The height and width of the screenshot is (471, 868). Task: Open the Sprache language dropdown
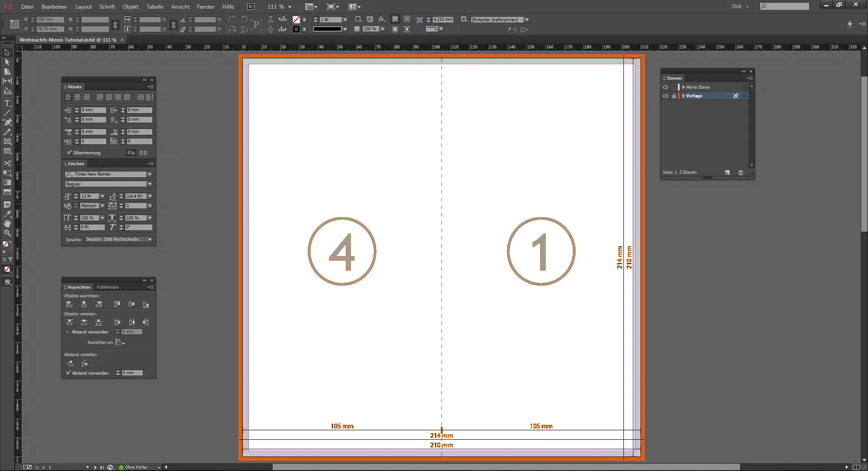(x=150, y=239)
